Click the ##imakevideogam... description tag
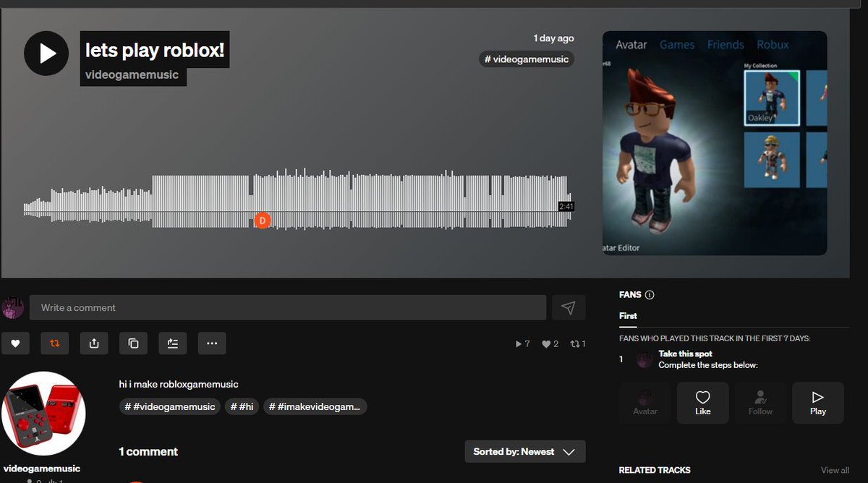This screenshot has height=483, width=868. (x=315, y=407)
